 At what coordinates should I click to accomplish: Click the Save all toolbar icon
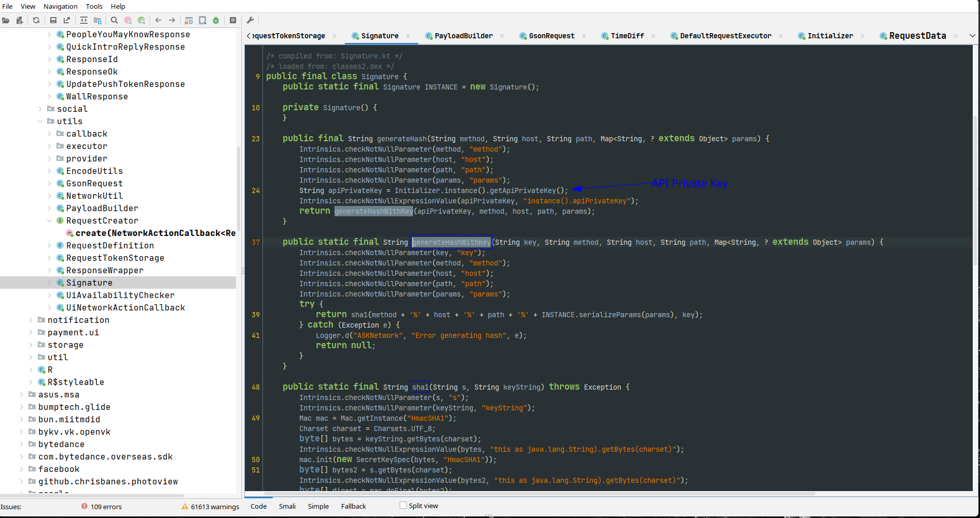pyautogui.click(x=53, y=20)
